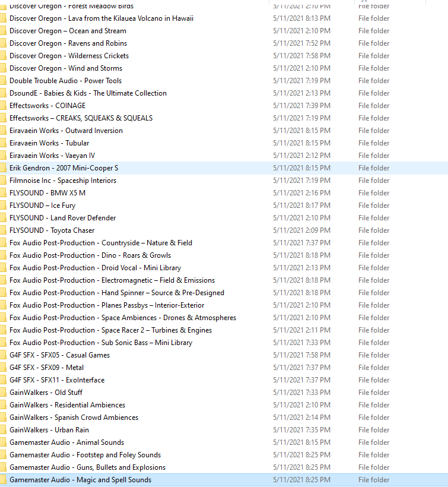Screen dimensions: 448x487
Task: Select FLYSOUND - Land Rover Defender folder
Action: click(x=62, y=218)
